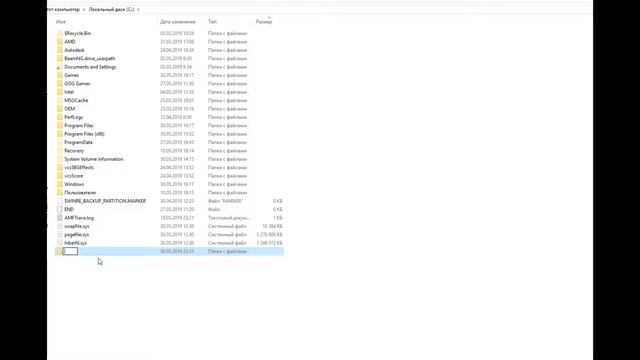Click into the new folder name edit box
This screenshot has height=360, width=640.
pos(71,251)
